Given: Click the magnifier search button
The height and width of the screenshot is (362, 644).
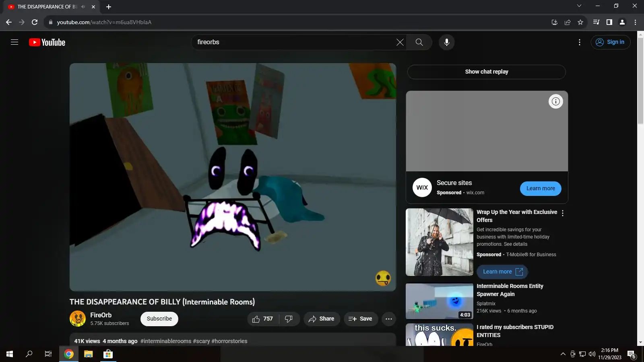Looking at the screenshot, I should click(419, 42).
